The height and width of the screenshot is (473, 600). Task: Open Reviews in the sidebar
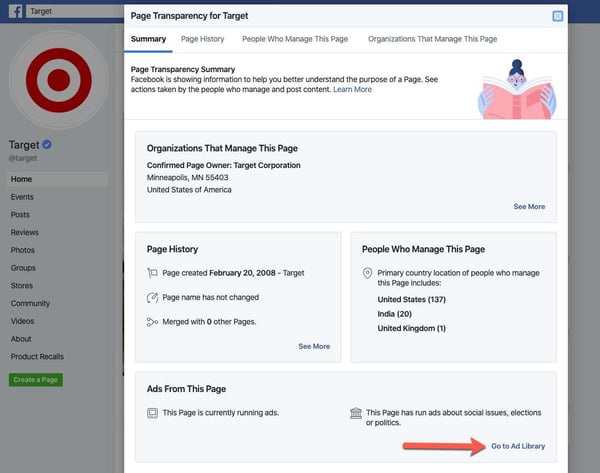[24, 232]
